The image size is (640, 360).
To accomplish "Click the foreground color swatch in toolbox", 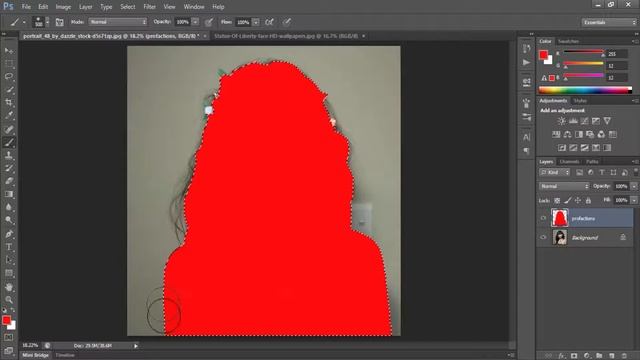I will [x=6, y=320].
